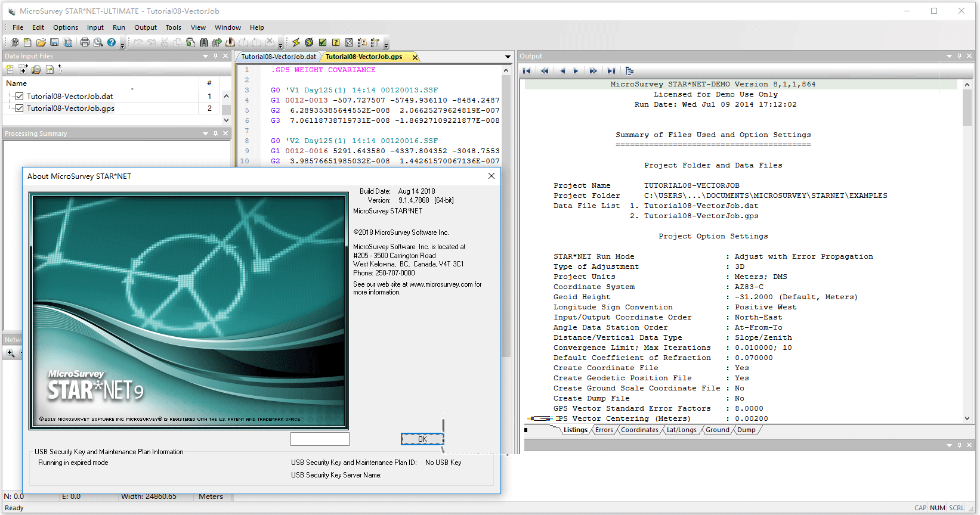Jump to first page in Output toolbar
The width and height of the screenshot is (980, 515).
point(527,71)
